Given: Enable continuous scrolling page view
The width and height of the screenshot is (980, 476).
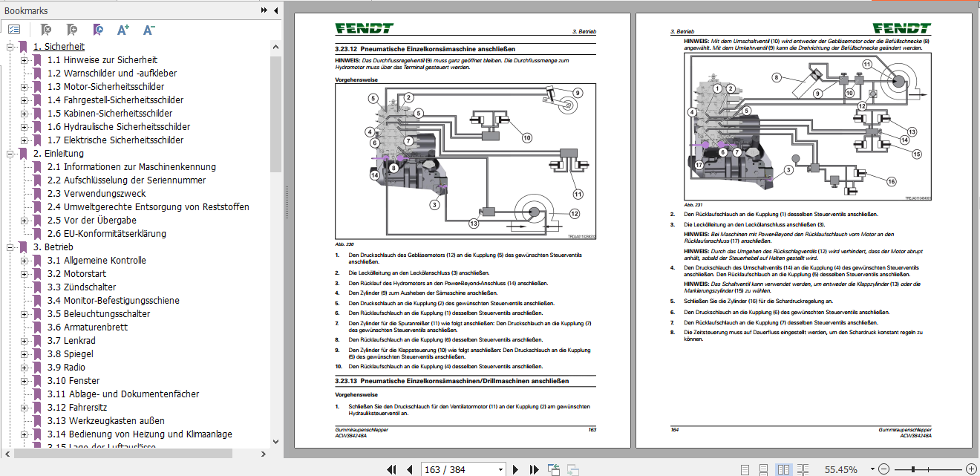Looking at the screenshot, I should coord(765,469).
